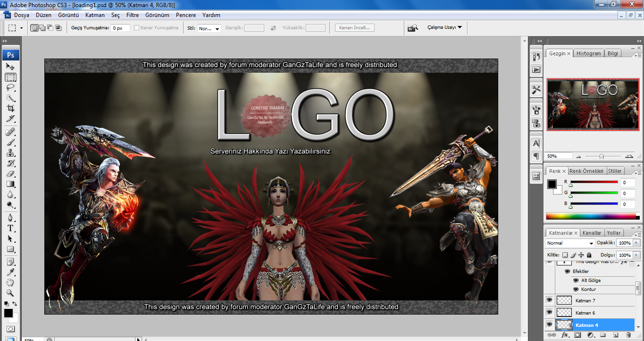Select the Path Selection tool
Screen dimensions: 644x341
point(10,239)
